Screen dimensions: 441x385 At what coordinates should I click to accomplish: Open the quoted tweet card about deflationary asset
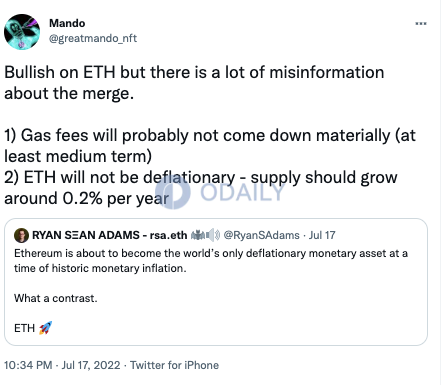coord(216,282)
